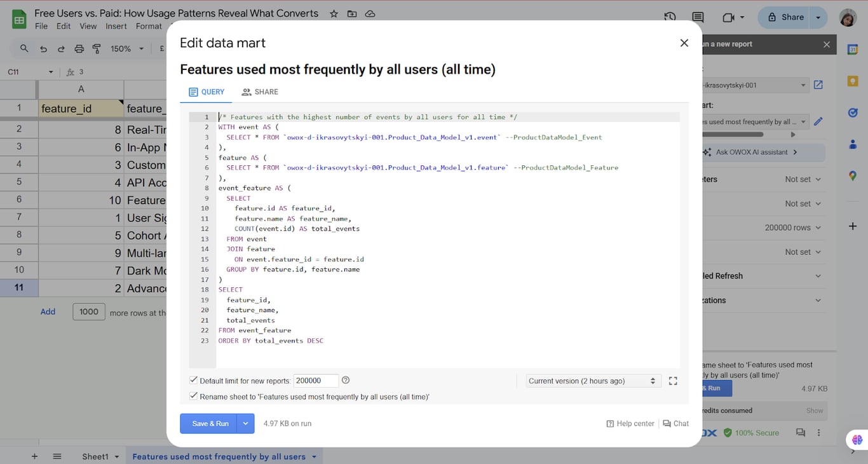
Task: Open the Insert menu
Action: (116, 26)
